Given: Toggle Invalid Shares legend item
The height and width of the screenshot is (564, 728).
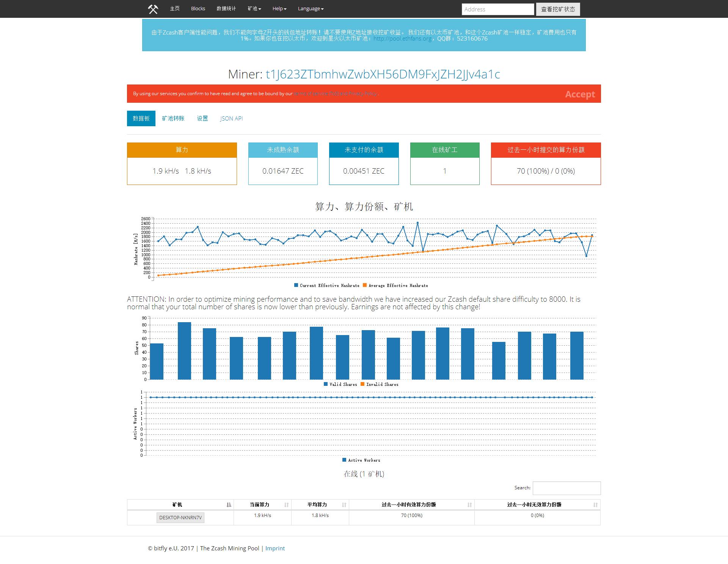Looking at the screenshot, I should point(382,384).
